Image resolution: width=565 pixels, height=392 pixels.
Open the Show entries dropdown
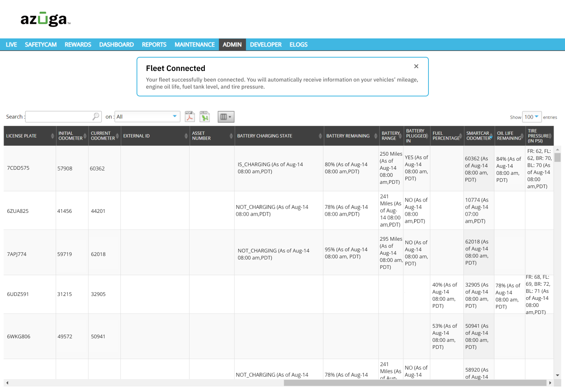click(532, 117)
